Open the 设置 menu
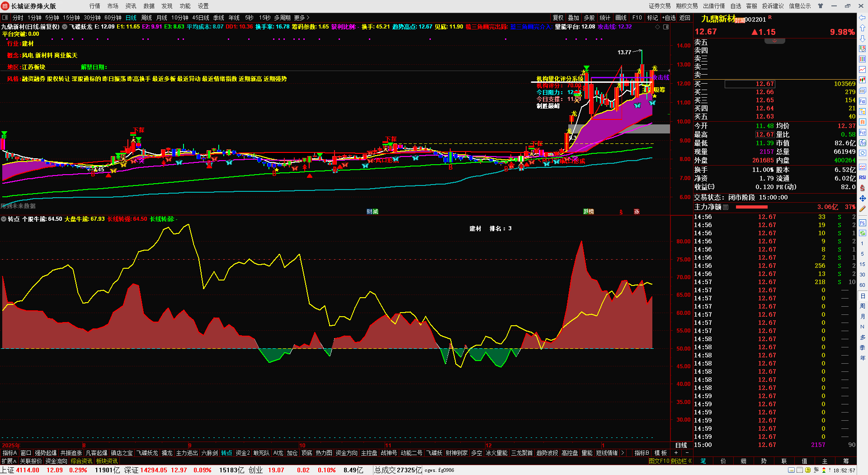 click(203, 6)
